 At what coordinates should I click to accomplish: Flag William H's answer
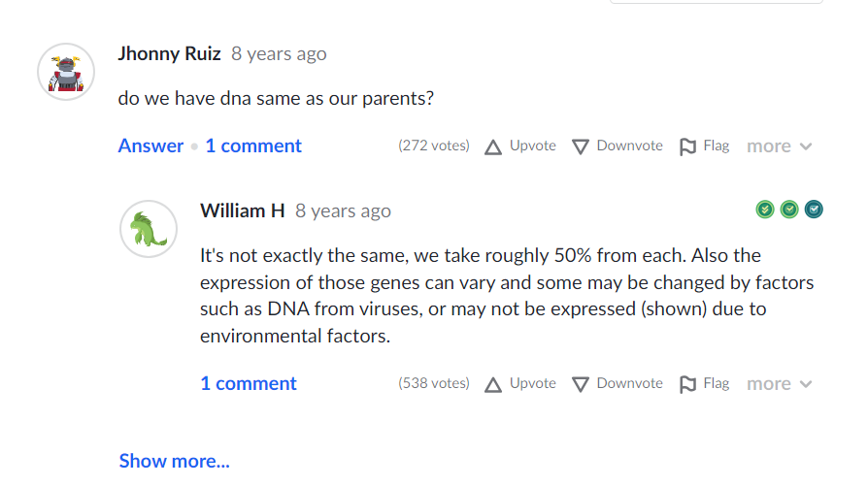tap(704, 384)
